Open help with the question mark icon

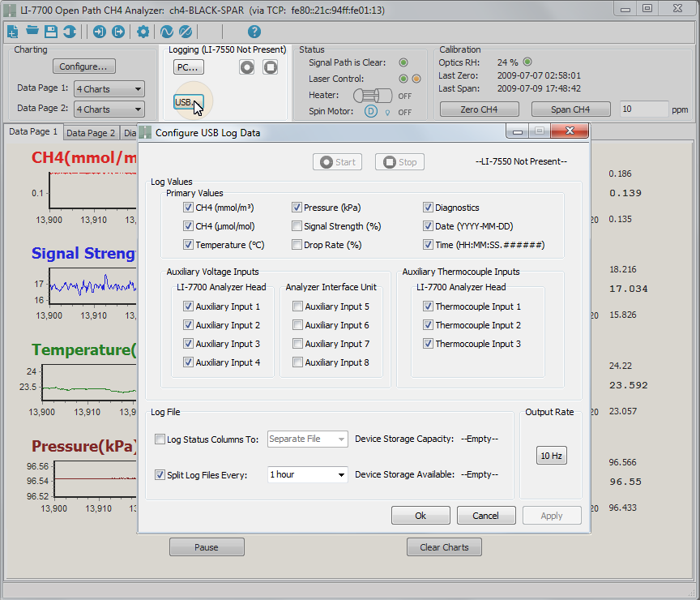[254, 32]
